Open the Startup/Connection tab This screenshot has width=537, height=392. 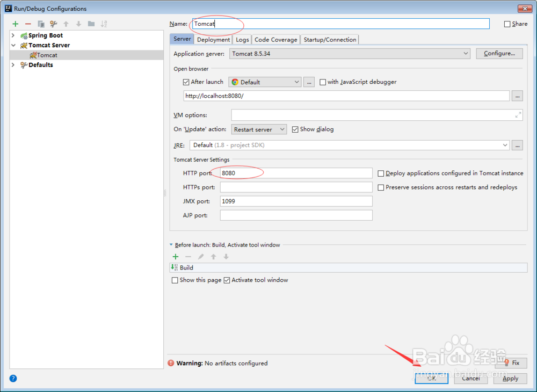[x=330, y=40]
